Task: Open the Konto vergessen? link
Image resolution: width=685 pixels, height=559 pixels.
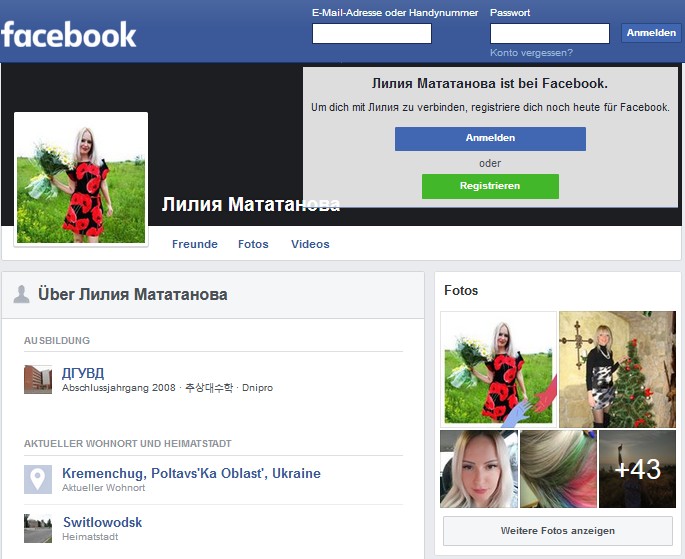Action: (531, 53)
